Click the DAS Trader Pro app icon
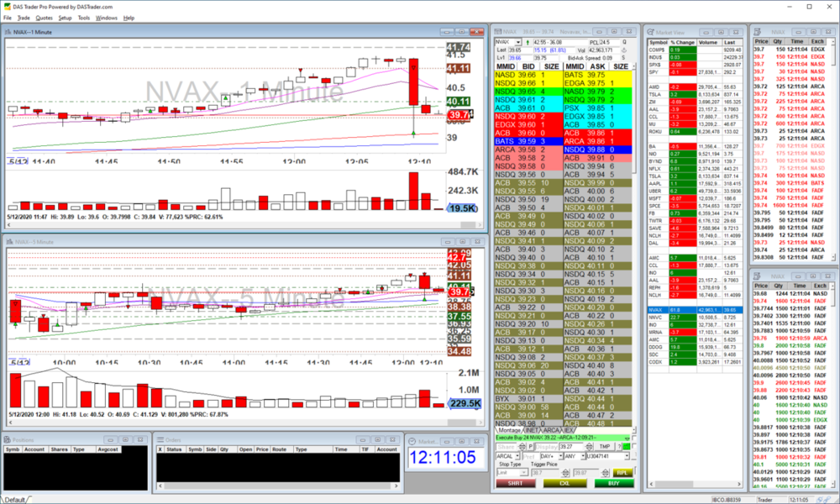The height and width of the screenshot is (504, 840). [6, 7]
